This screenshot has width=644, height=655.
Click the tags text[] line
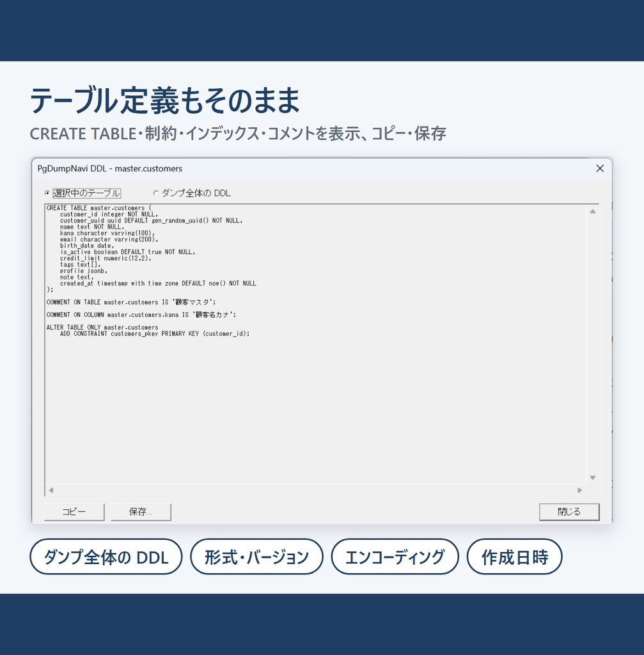click(x=80, y=264)
